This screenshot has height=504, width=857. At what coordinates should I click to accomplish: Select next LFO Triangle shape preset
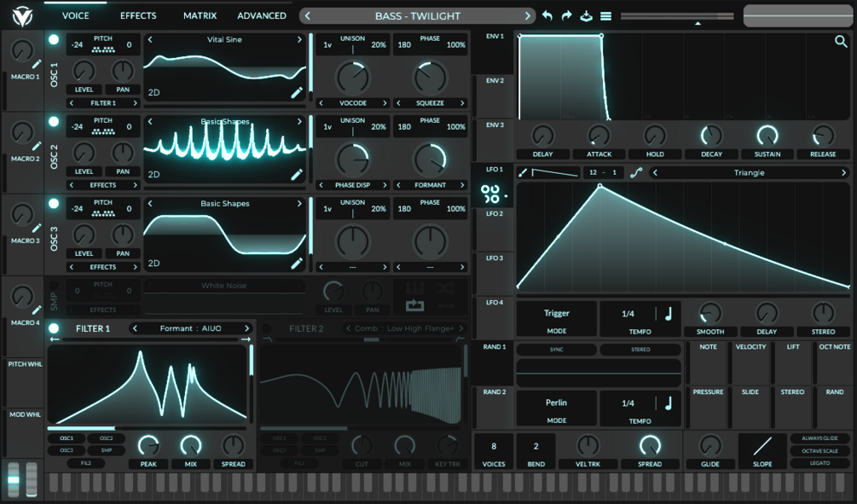coord(843,173)
